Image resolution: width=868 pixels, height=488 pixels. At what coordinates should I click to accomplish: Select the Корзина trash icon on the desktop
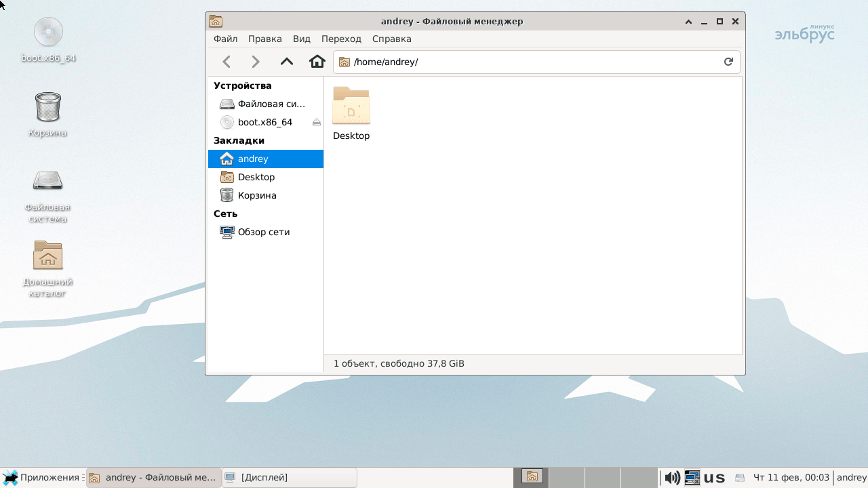[47, 115]
